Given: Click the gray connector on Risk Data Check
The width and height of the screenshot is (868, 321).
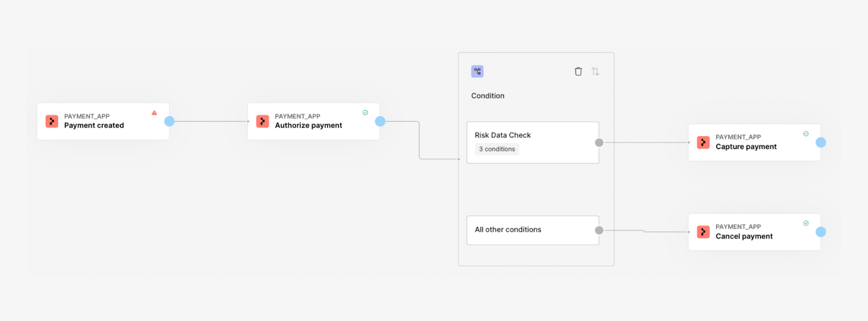Looking at the screenshot, I should [599, 142].
